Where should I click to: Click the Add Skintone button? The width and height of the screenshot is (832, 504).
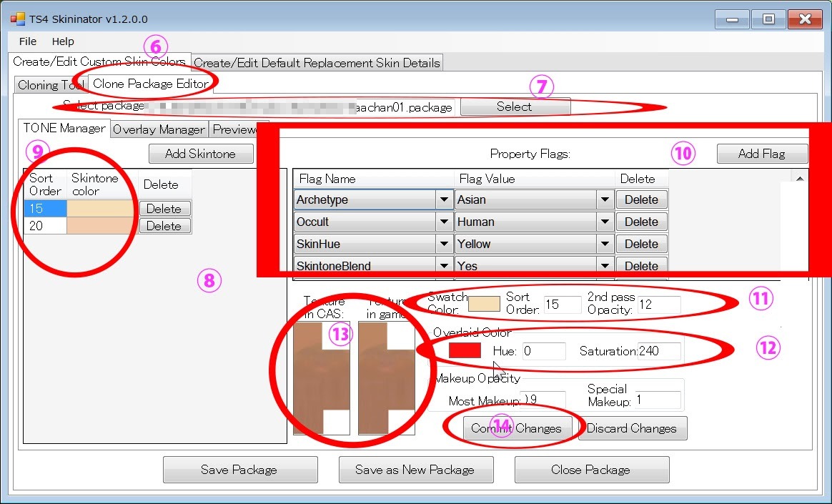[200, 154]
